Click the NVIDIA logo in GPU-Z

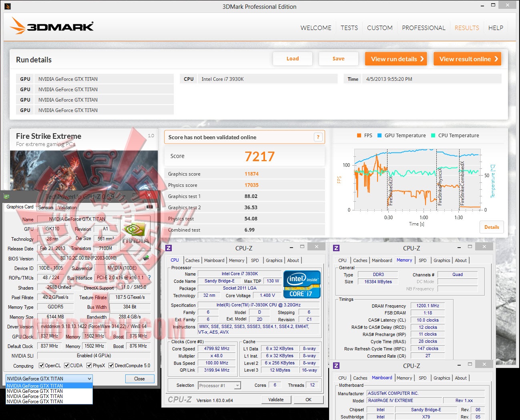[x=135, y=234]
